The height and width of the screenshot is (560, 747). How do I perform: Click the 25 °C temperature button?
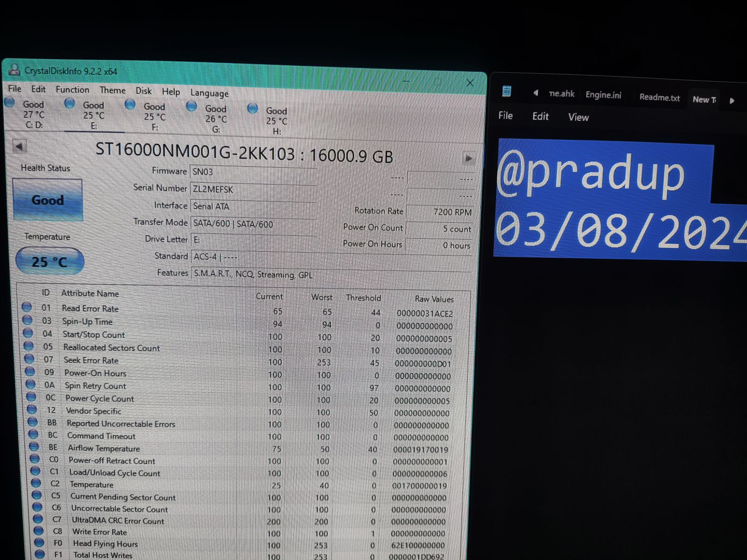click(x=49, y=261)
